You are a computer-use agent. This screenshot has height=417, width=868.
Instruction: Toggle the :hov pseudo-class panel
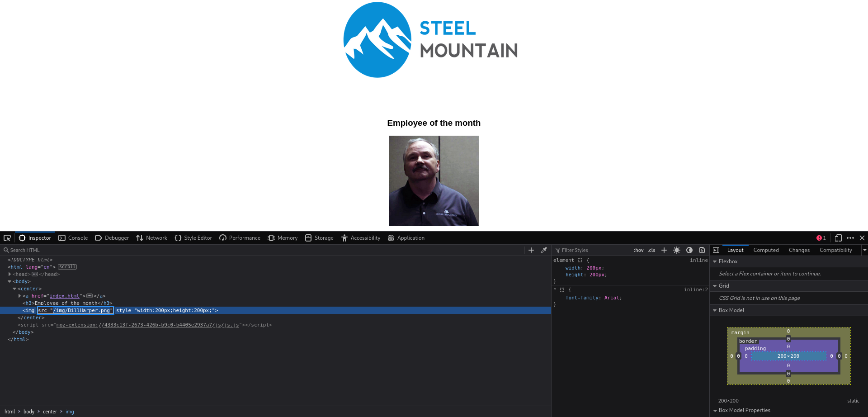click(x=638, y=250)
